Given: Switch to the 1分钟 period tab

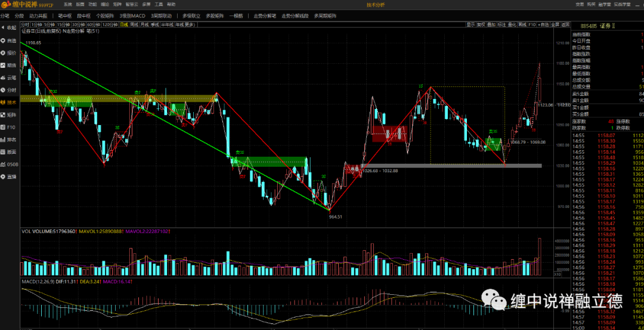Looking at the screenshot, I should (36, 24).
